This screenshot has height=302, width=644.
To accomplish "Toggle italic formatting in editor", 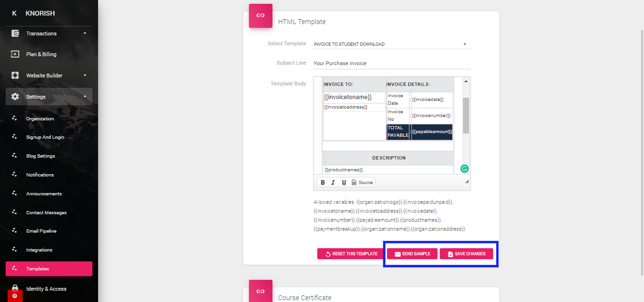I will (x=333, y=182).
